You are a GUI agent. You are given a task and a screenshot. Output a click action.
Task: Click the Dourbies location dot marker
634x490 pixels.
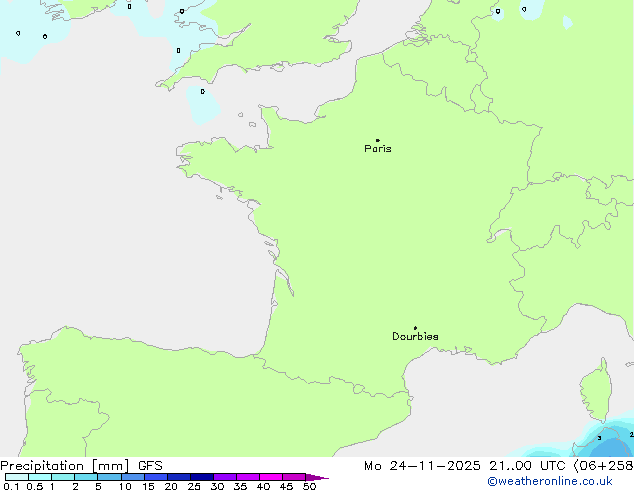[x=415, y=328]
